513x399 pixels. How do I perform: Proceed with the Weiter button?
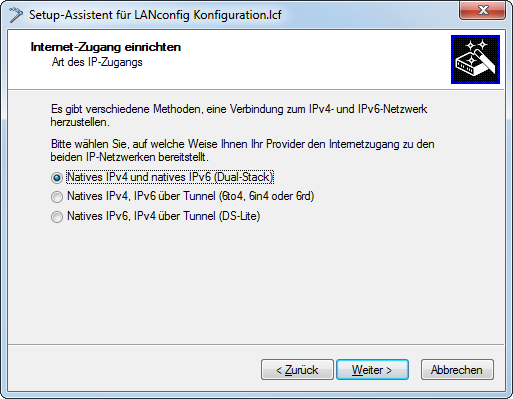pos(372,369)
